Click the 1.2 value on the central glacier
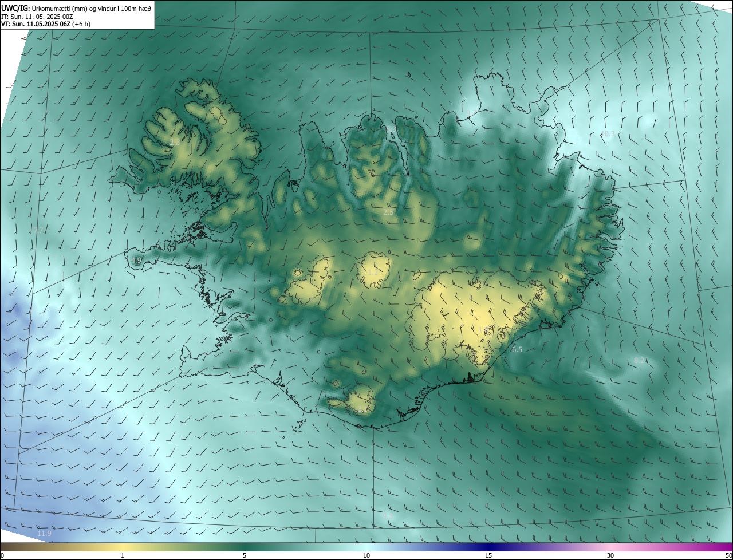733x560 pixels. (372, 273)
